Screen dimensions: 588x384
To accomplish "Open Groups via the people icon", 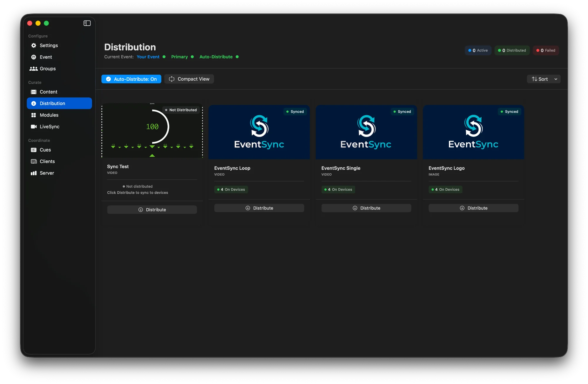I will point(34,69).
